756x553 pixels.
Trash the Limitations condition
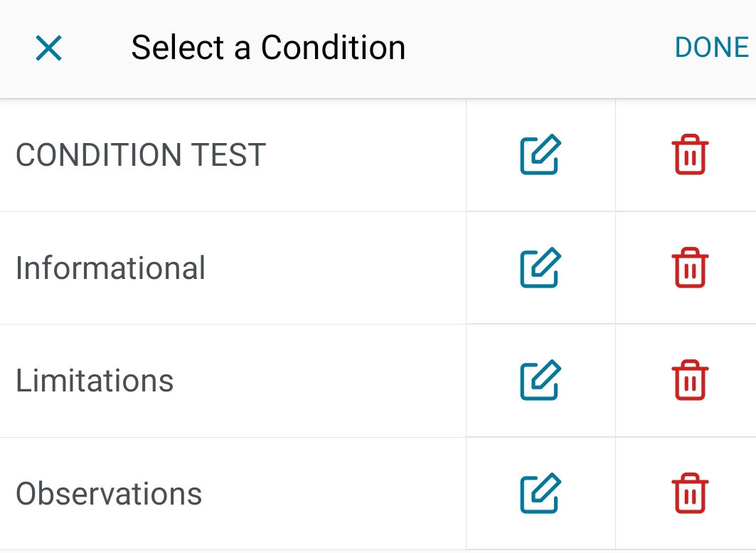point(688,381)
